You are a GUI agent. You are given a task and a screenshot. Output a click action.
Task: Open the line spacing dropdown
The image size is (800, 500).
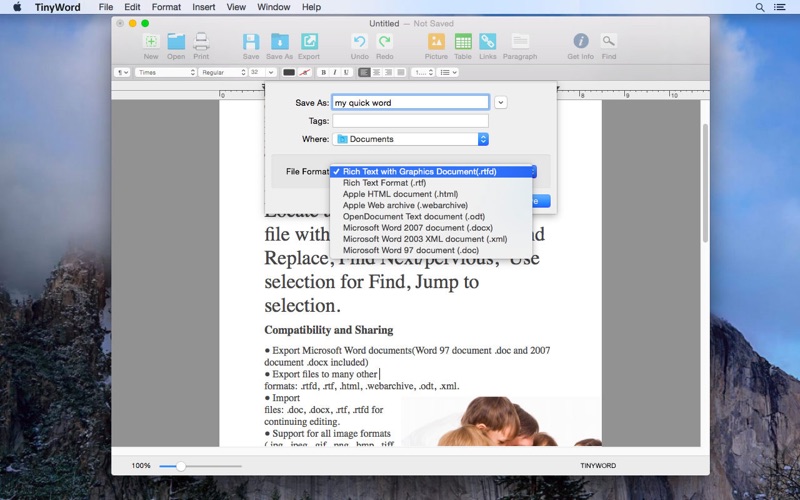[x=423, y=72]
